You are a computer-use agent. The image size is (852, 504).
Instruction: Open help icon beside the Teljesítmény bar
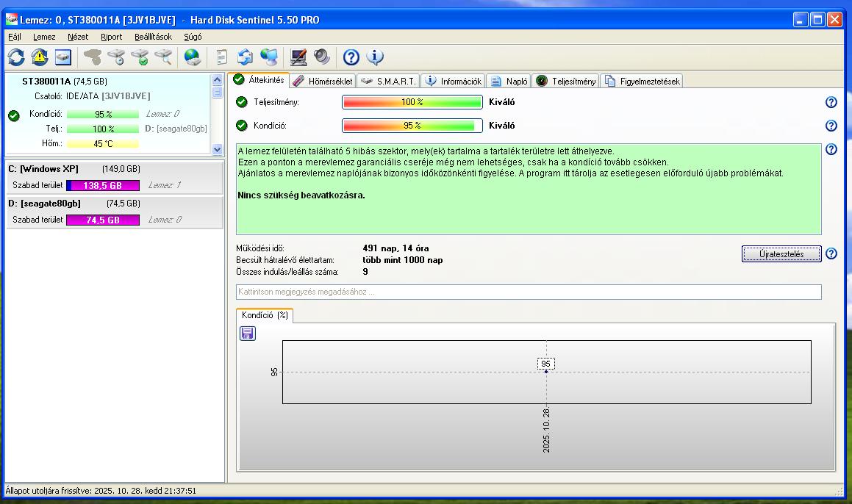point(831,102)
